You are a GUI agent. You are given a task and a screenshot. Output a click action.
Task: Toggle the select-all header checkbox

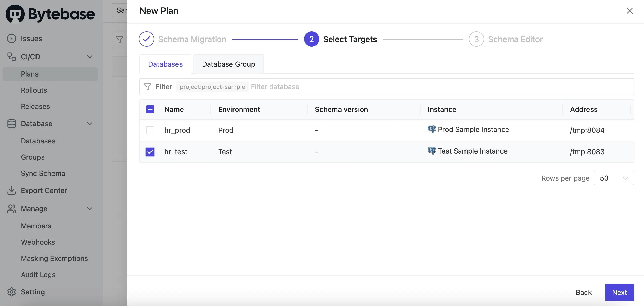pyautogui.click(x=150, y=109)
